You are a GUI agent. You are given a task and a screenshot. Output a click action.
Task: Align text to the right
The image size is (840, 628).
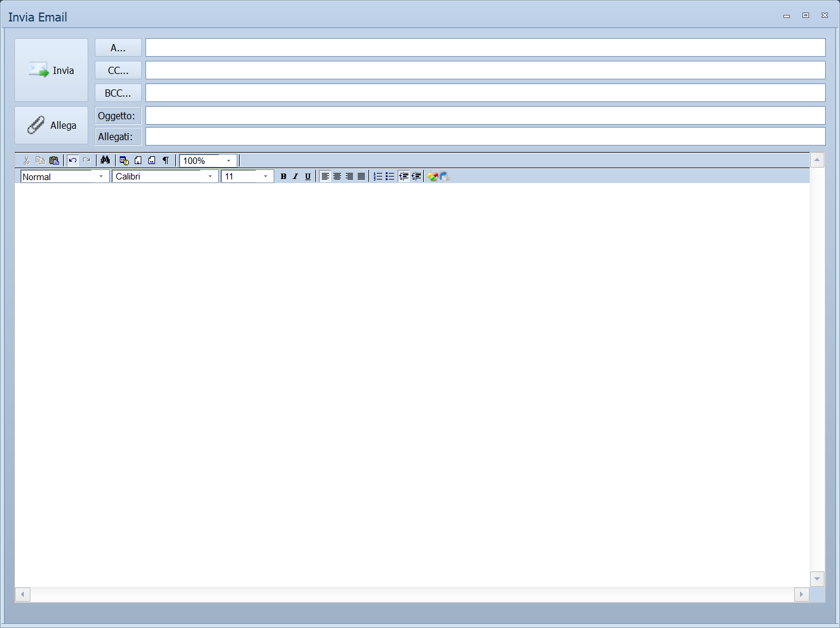coord(349,177)
